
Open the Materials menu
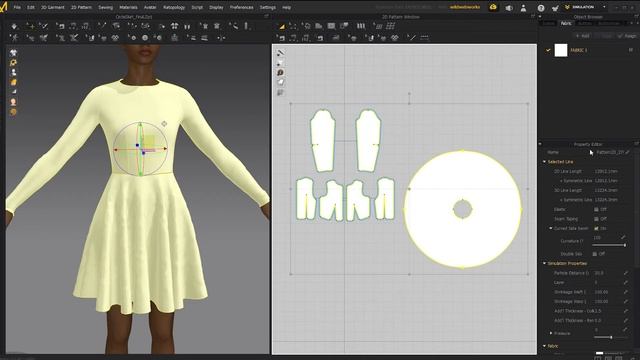[x=128, y=7]
